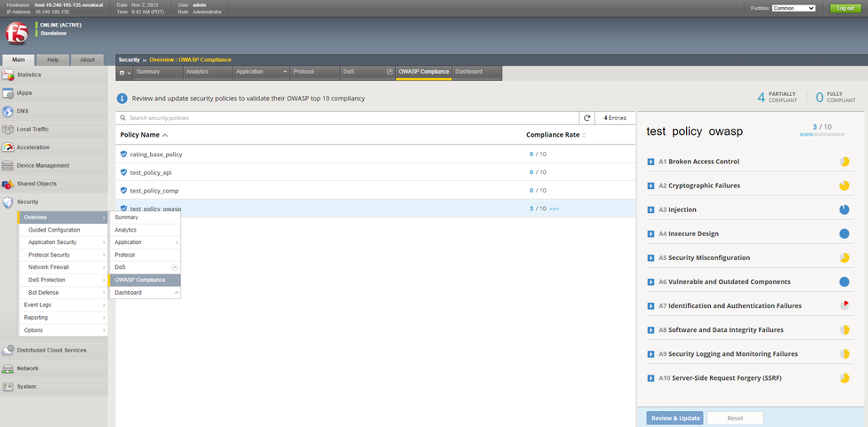868x427 pixels.
Task: Click the DoS tab popout icon
Action: coord(389,72)
